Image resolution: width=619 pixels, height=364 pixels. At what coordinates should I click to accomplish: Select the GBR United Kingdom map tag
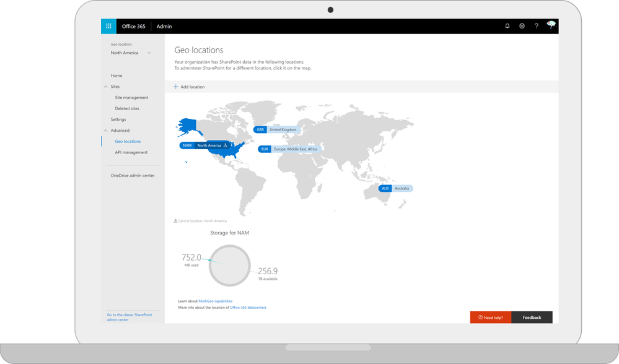(277, 129)
